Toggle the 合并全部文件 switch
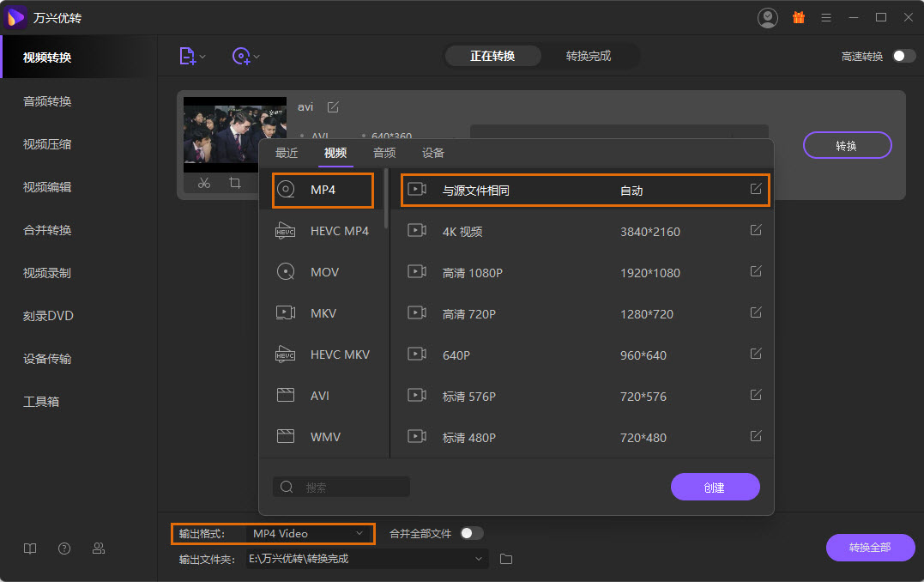The width and height of the screenshot is (924, 582). [471, 532]
